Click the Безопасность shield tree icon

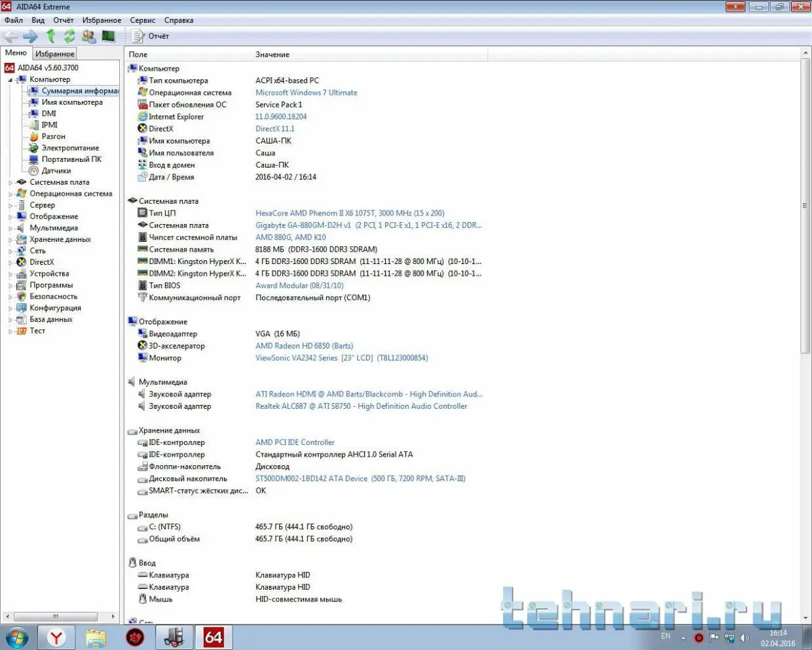tap(22, 297)
